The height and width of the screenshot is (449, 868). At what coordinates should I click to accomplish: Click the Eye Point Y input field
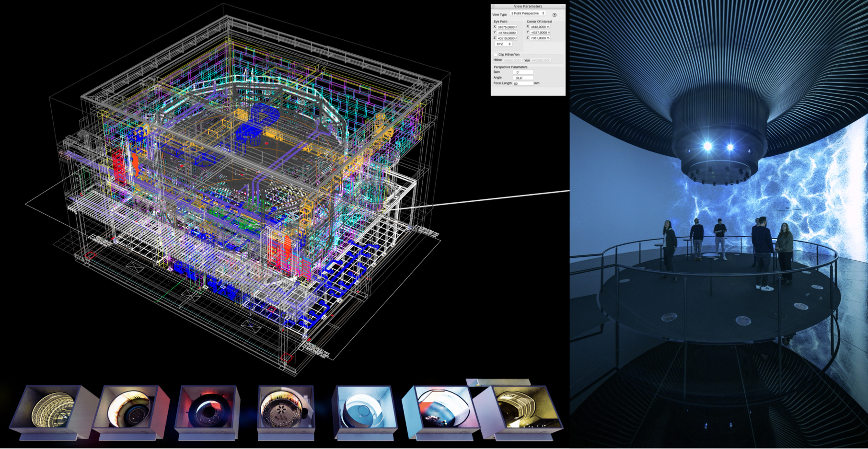point(507,33)
